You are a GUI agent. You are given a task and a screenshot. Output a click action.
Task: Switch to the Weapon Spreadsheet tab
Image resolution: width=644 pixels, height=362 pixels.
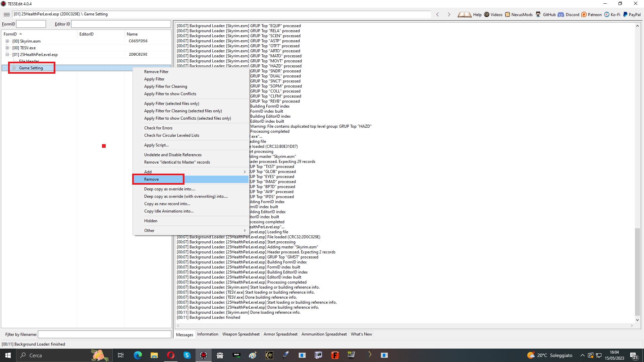[241, 335]
